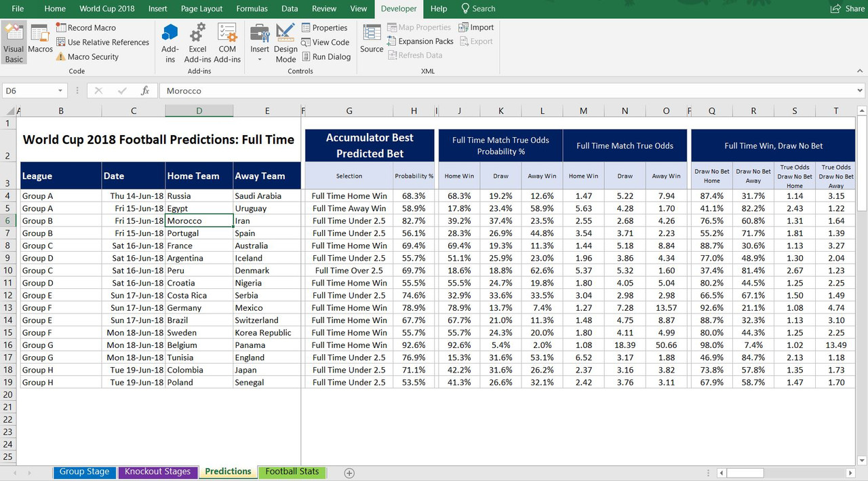Click the Insert Function fx button

point(144,91)
